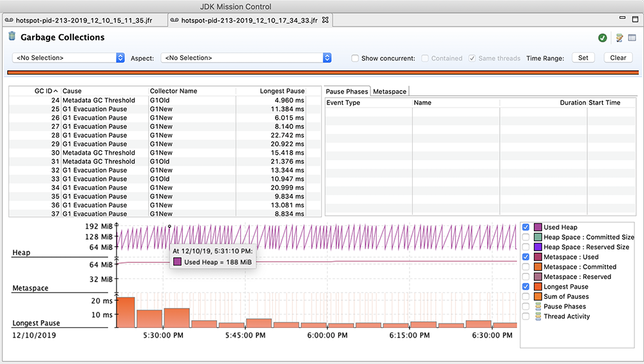Viewport: 644px width, 364px height.
Task: Check Heap Space : Committed Size checkbox
Action: coord(526,237)
